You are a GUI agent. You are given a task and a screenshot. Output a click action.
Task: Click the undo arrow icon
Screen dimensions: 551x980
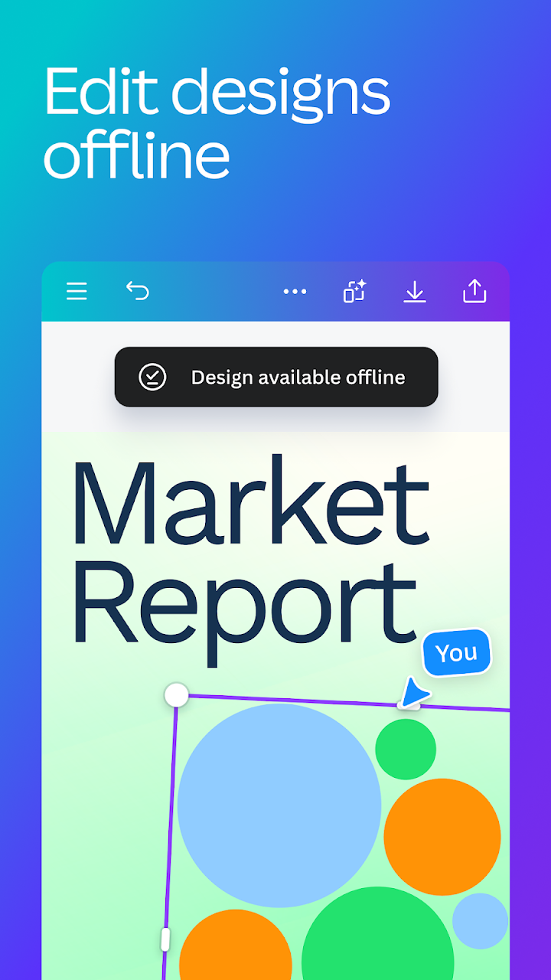pyautogui.click(x=138, y=291)
